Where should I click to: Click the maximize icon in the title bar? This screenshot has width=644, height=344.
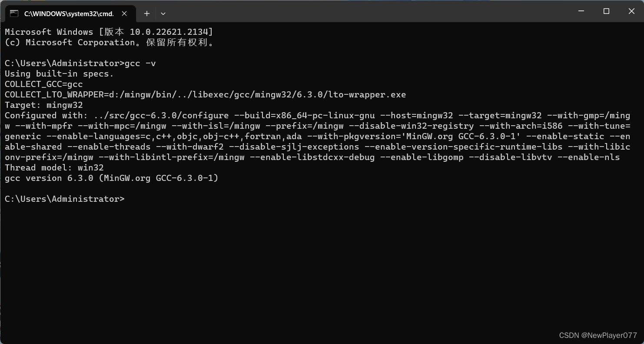[606, 11]
